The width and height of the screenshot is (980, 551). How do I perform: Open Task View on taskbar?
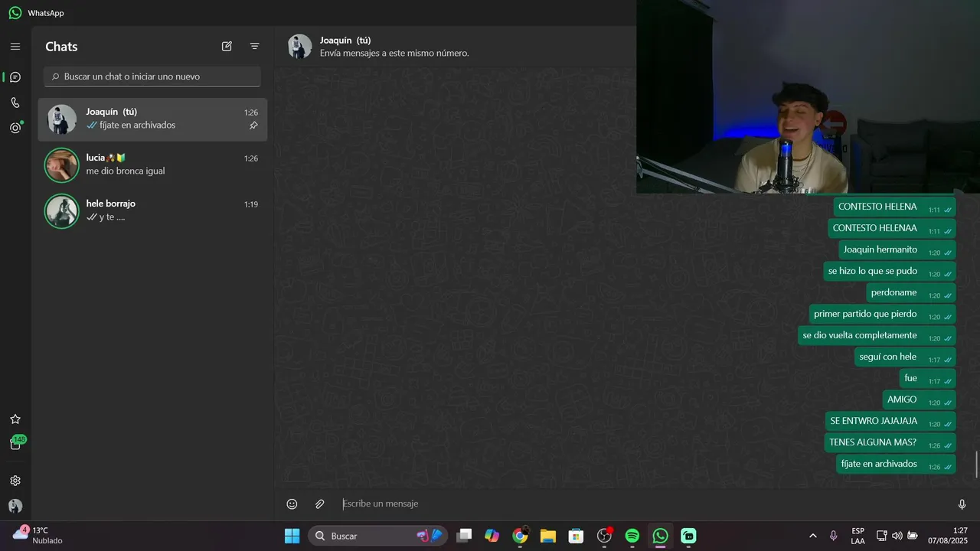[x=464, y=536]
